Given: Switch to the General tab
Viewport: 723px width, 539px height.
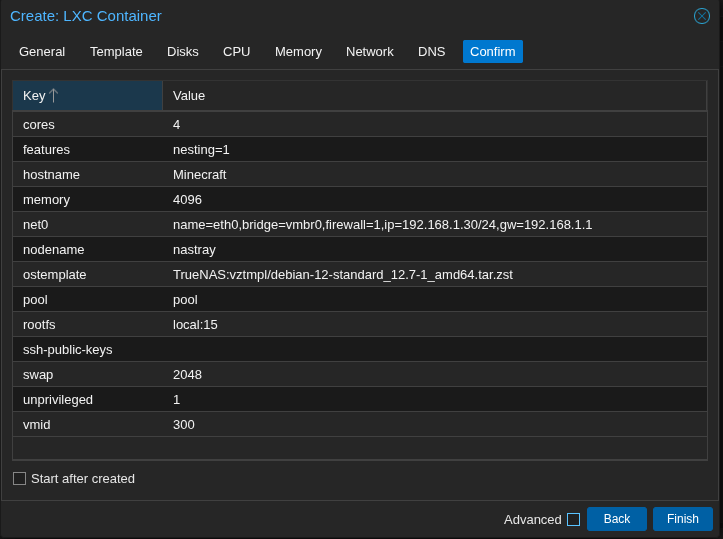Looking at the screenshot, I should [42, 52].
